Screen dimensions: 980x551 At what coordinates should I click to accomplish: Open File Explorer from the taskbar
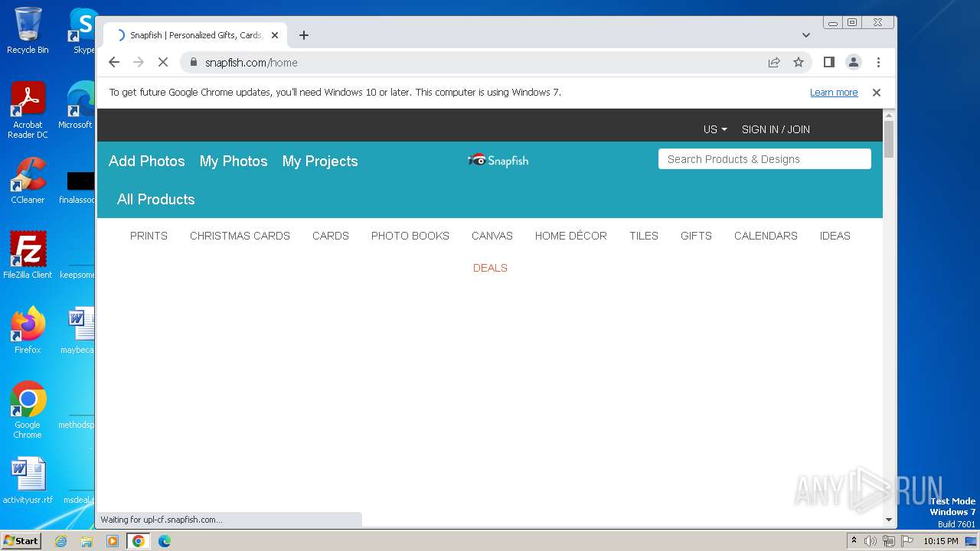87,541
